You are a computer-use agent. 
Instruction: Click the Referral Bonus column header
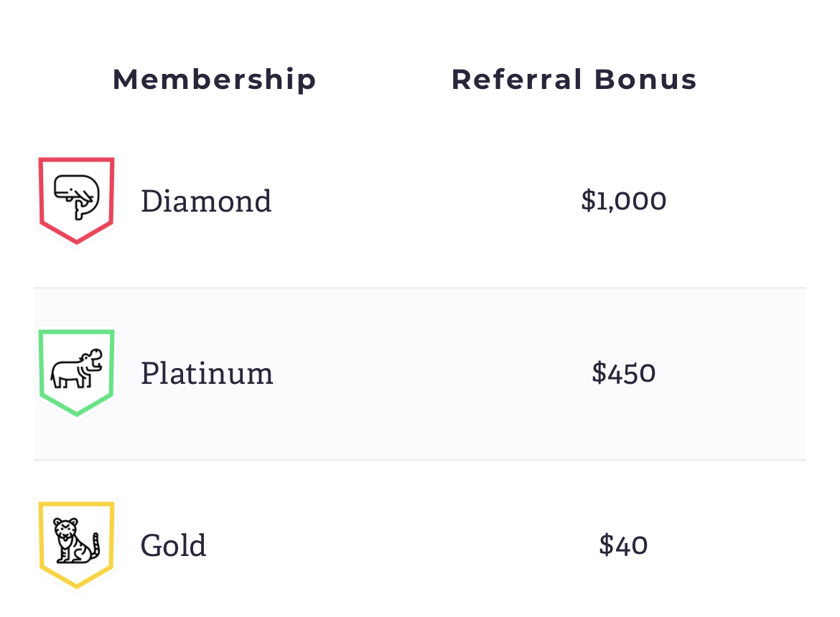pyautogui.click(x=574, y=80)
